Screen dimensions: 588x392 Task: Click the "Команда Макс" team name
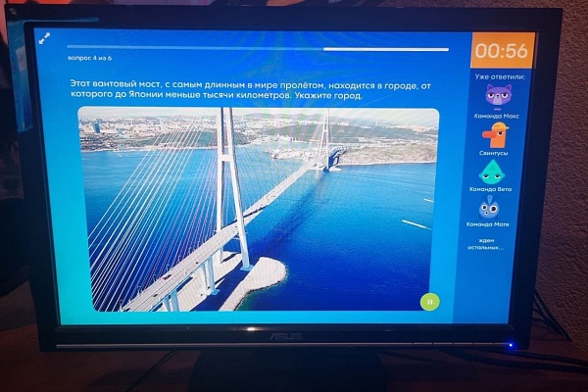tap(497, 117)
